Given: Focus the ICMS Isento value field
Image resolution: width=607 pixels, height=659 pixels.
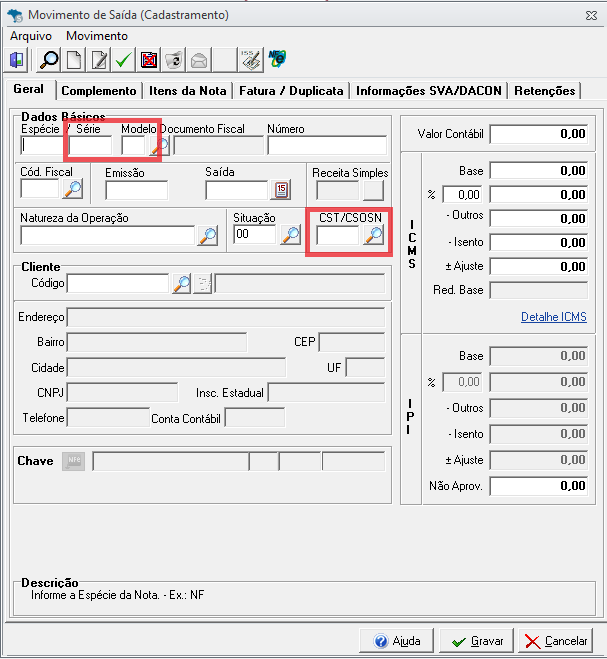Looking at the screenshot, I should tap(539, 243).
